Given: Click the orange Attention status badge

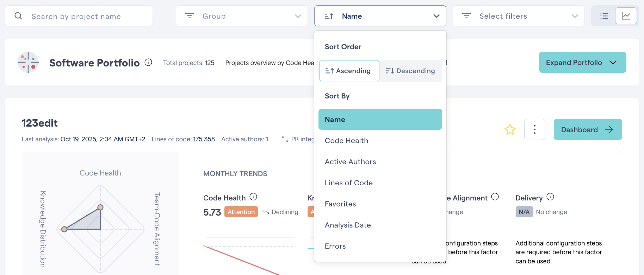Looking at the screenshot, I should (241, 212).
